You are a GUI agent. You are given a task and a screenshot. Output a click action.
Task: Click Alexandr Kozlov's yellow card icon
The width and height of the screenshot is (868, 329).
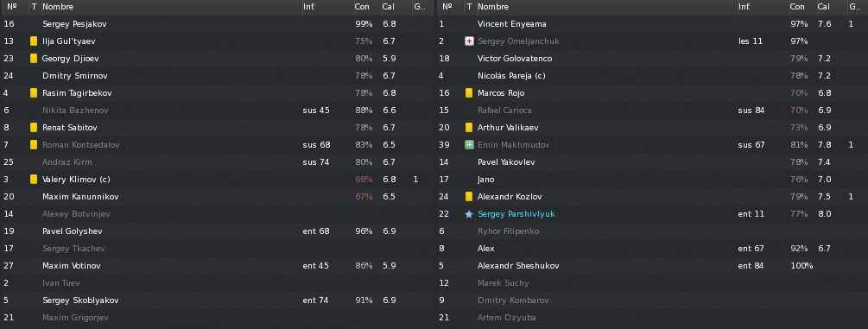point(469,196)
